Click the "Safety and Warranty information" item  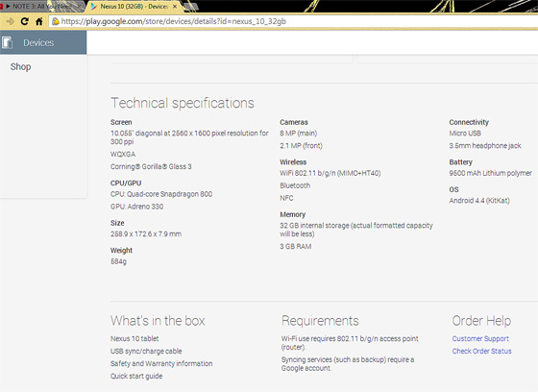[161, 363]
